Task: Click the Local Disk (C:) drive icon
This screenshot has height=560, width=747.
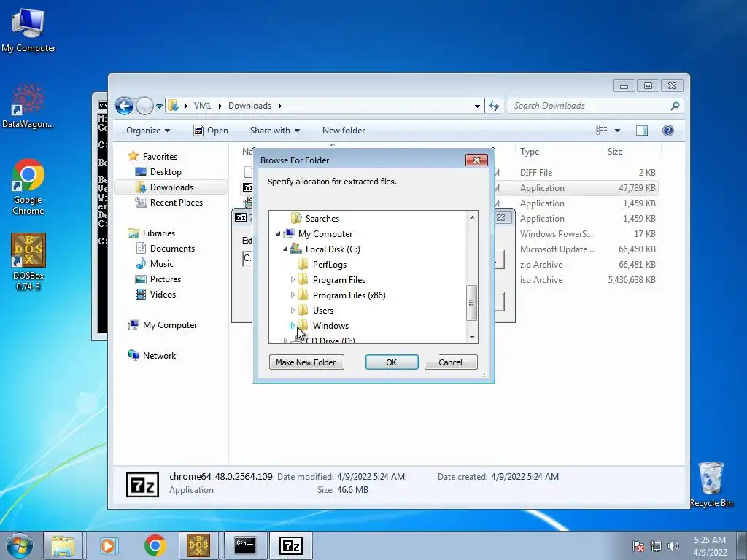Action: click(x=296, y=249)
